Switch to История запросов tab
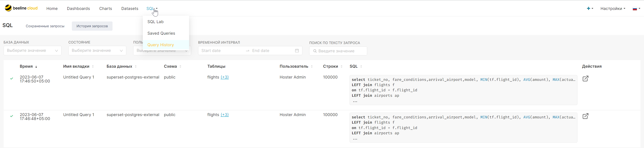Image resolution: width=644 pixels, height=148 pixels. pyautogui.click(x=92, y=26)
